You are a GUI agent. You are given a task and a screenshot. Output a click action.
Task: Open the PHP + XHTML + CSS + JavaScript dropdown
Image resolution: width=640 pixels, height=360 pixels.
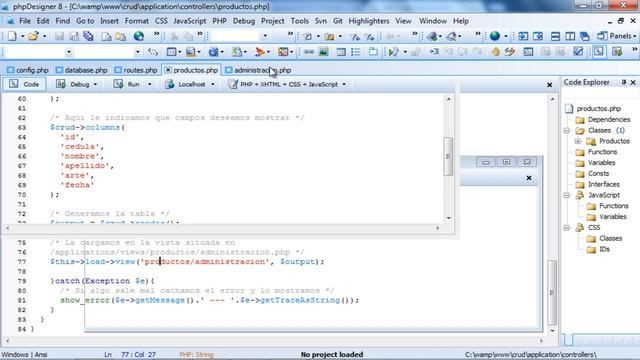click(x=344, y=84)
